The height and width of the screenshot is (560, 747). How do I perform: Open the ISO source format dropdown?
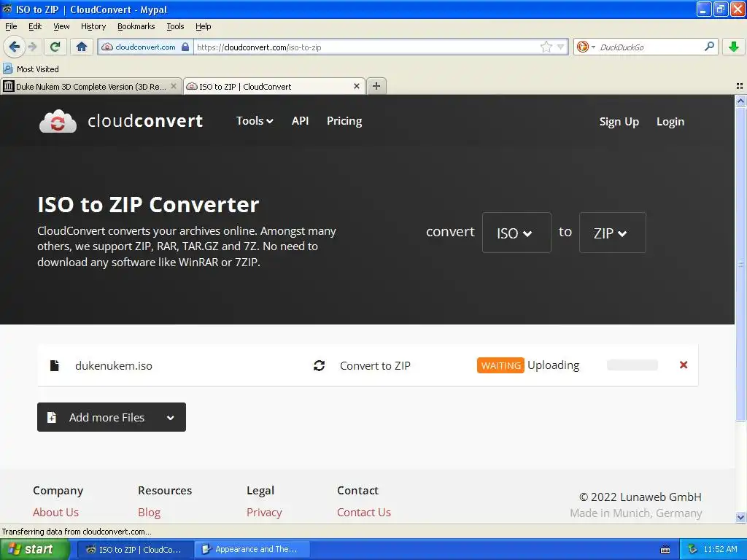(516, 233)
